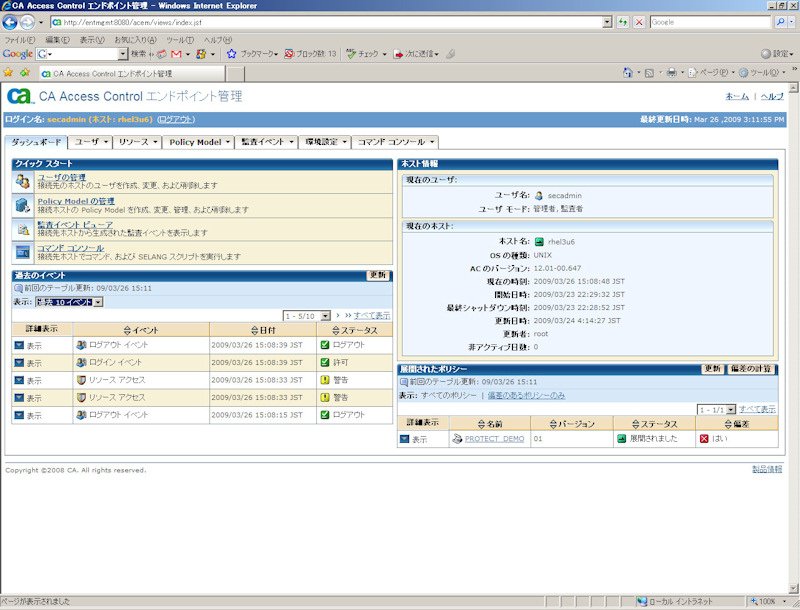The width and height of the screenshot is (800, 610).
Task: Click the refresh button in past events panel
Action: point(378,275)
